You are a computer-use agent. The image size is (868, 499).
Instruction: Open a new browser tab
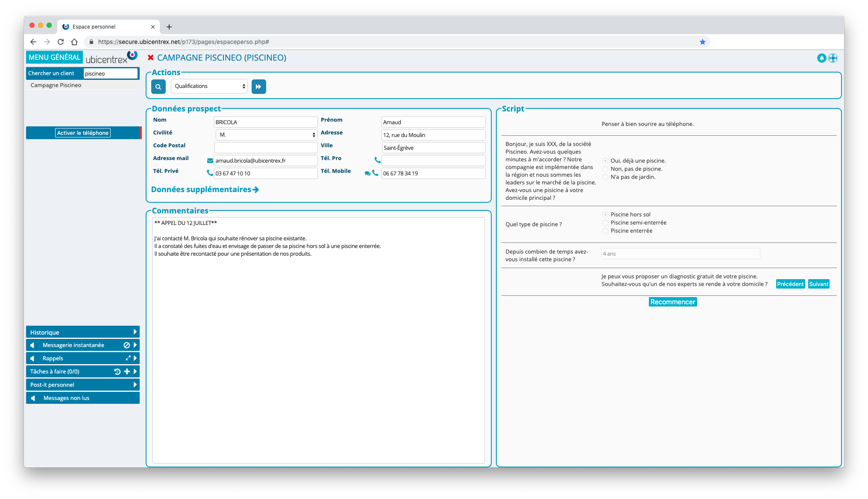coord(169,27)
